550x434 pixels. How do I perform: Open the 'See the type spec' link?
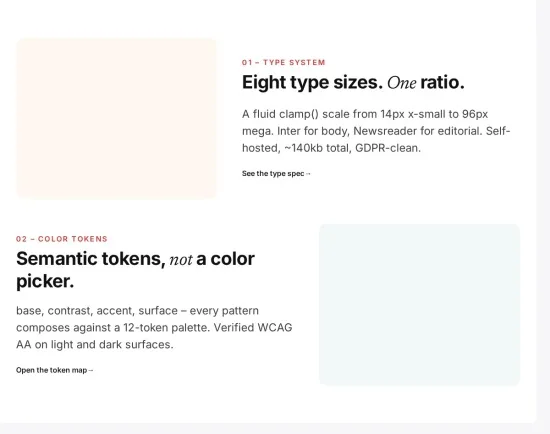[276, 174]
